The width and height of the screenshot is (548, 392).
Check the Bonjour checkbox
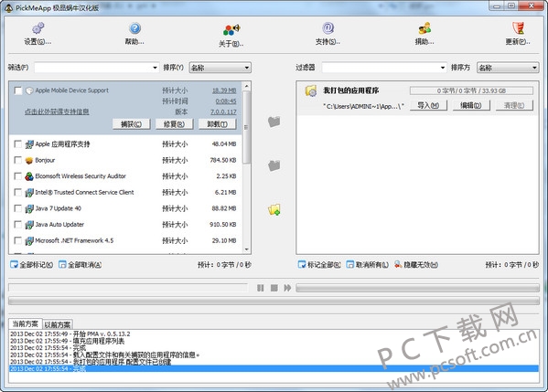click(17, 160)
